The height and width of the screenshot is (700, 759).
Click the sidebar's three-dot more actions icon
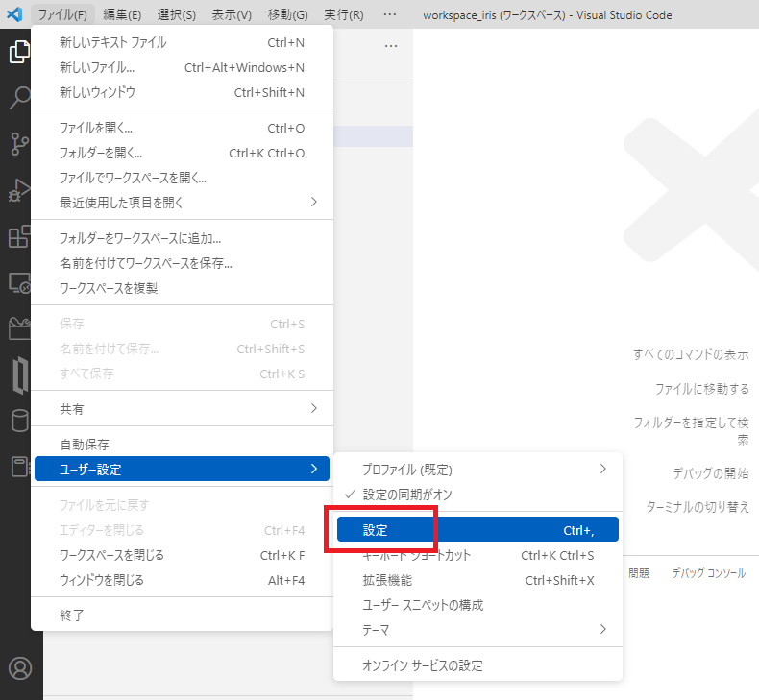click(390, 46)
